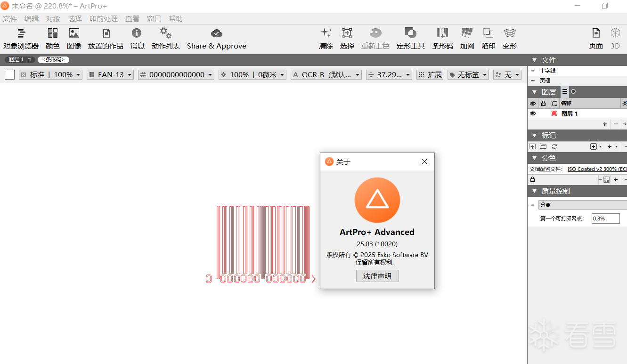Toggle the 扩展 expand option

pos(430,74)
